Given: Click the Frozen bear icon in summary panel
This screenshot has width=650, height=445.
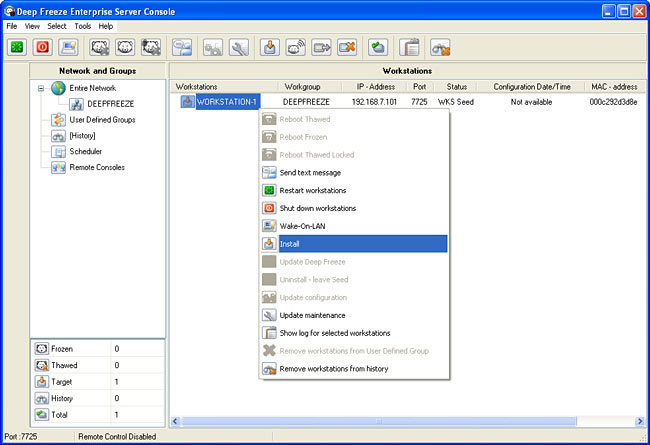Looking at the screenshot, I should pos(41,349).
